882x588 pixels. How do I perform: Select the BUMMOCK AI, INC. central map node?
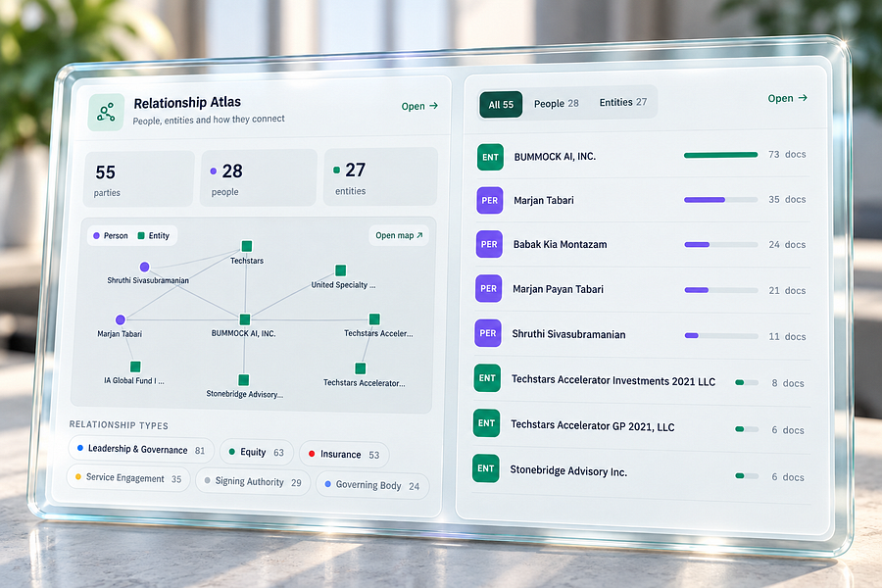pos(245,319)
